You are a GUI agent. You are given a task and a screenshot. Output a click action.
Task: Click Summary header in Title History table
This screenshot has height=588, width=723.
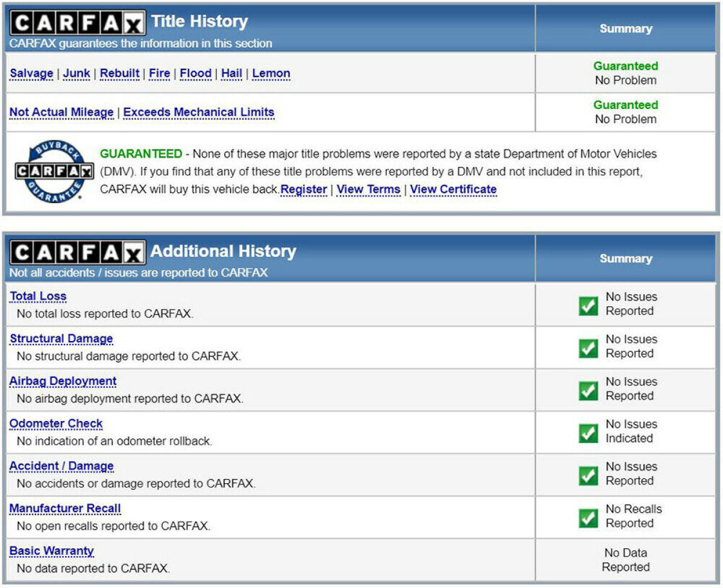tap(626, 28)
